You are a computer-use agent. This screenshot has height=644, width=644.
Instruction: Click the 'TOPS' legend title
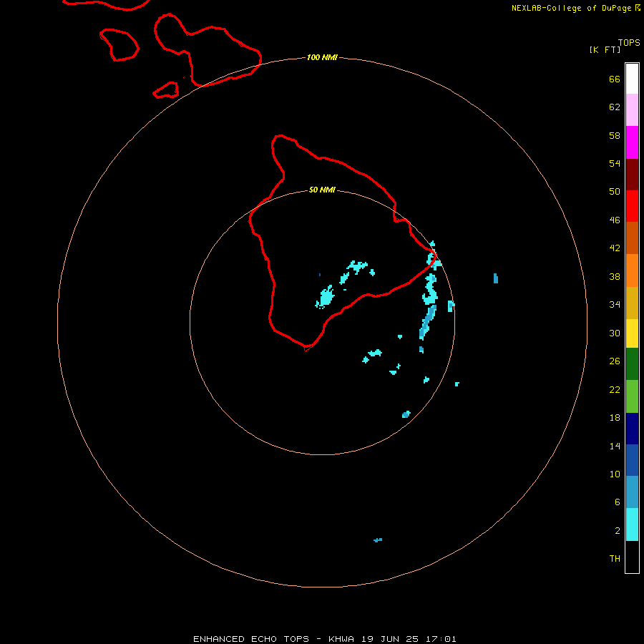pyautogui.click(x=629, y=43)
